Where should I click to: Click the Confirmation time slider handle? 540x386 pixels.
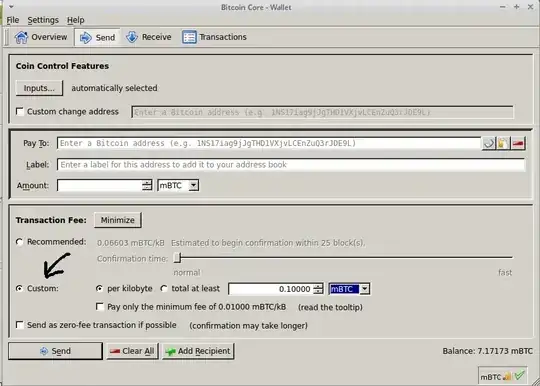pyautogui.click(x=177, y=258)
